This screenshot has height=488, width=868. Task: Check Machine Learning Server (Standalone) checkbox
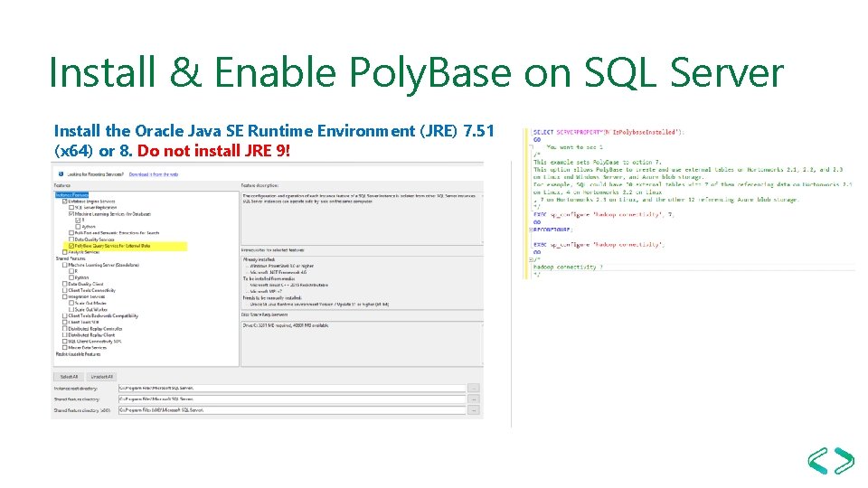[x=65, y=265]
